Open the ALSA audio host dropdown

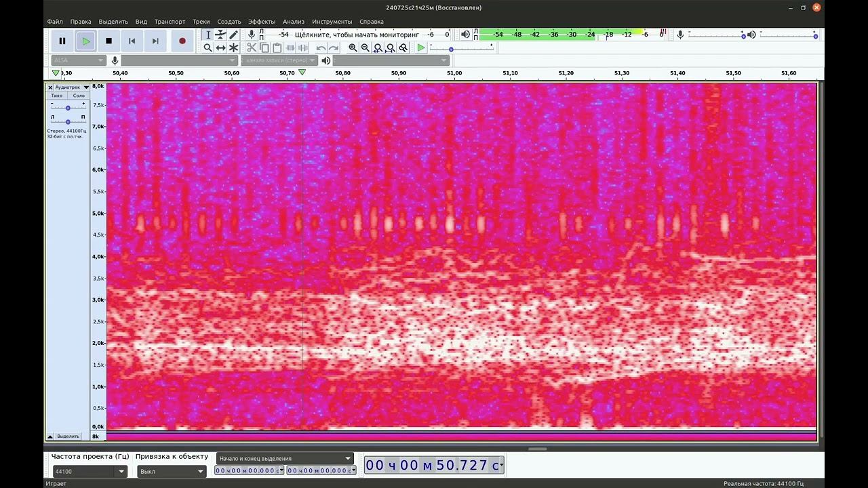coord(78,60)
